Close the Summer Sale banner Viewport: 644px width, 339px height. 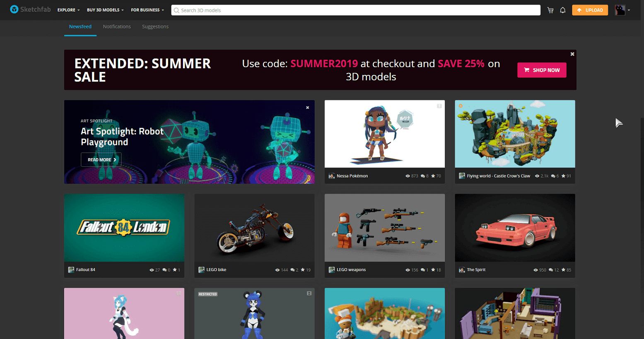click(x=572, y=54)
